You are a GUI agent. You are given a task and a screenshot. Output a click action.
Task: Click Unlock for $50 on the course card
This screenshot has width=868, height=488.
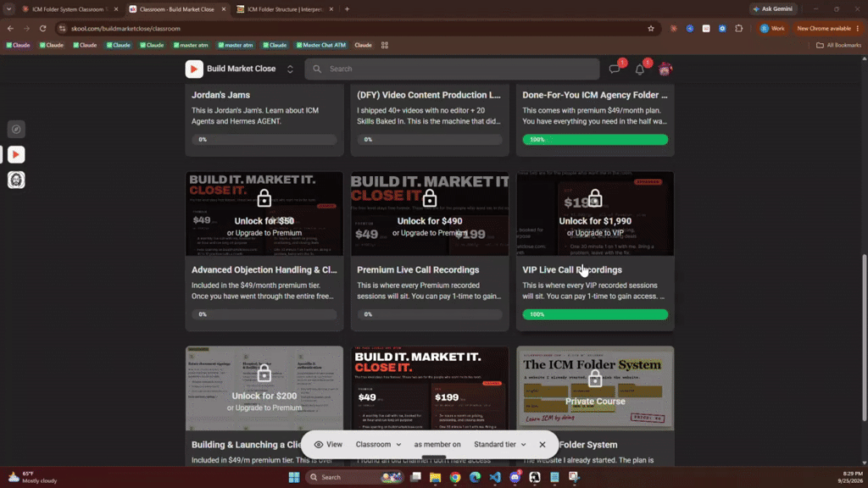click(264, 221)
